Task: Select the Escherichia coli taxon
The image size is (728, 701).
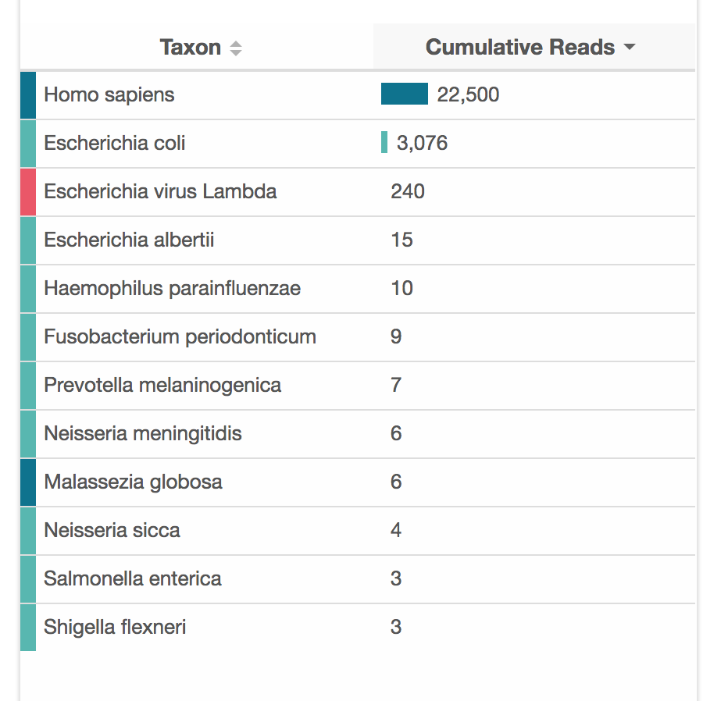Action: (x=115, y=144)
